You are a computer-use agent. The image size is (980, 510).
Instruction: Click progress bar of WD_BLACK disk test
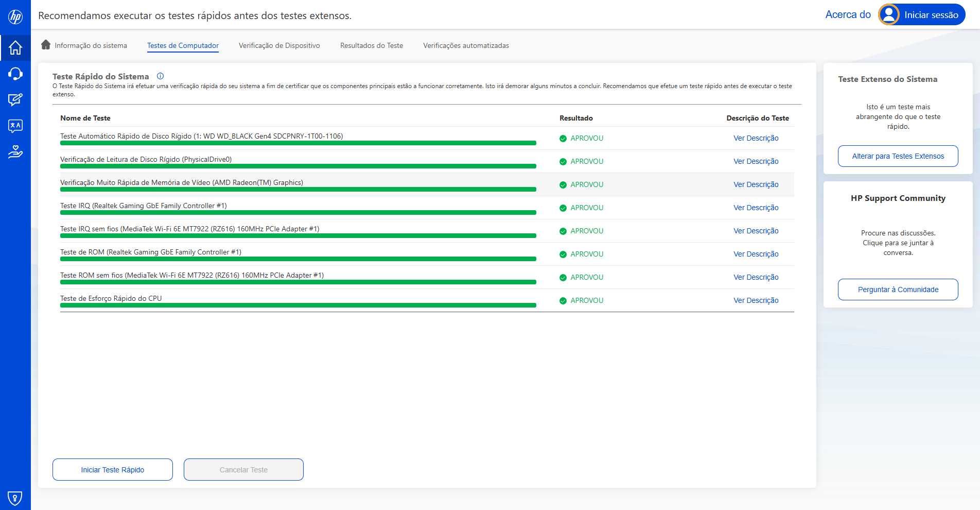click(298, 143)
